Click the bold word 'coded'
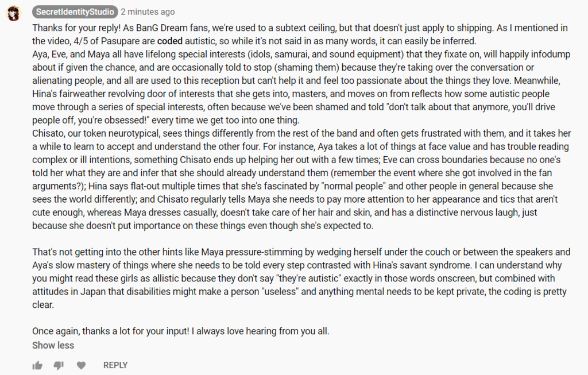This screenshot has height=375, width=588. (170, 41)
